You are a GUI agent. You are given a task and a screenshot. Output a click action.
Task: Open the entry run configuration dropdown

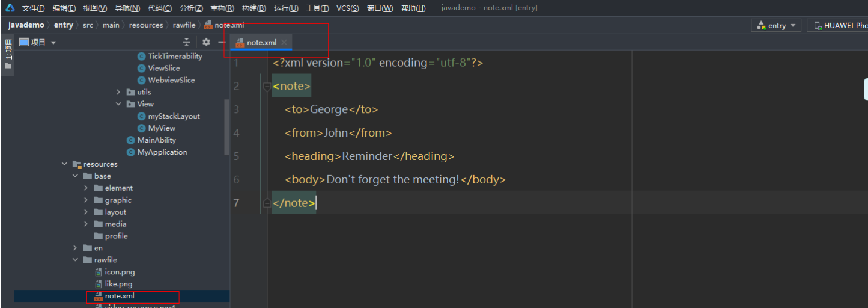tap(776, 25)
